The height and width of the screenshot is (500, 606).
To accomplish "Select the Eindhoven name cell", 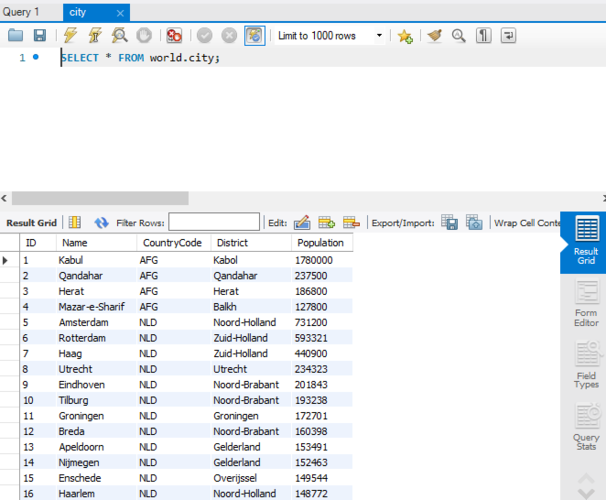I will point(97,385).
